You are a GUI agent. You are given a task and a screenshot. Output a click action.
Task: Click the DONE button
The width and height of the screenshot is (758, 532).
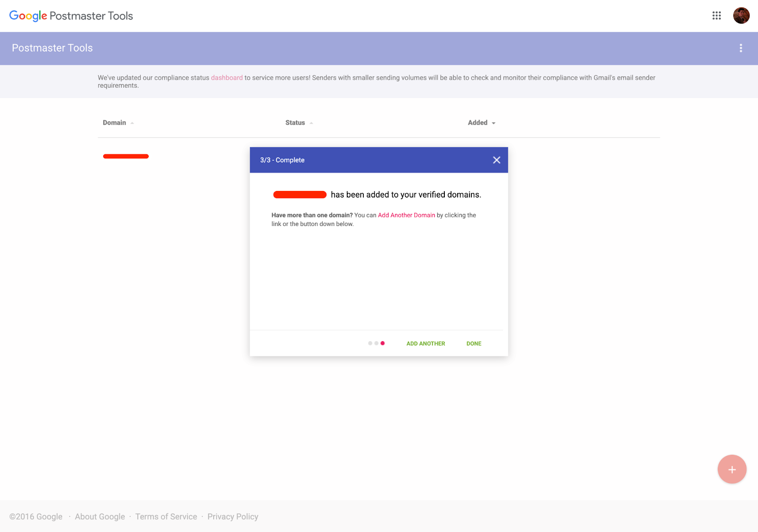point(474,343)
